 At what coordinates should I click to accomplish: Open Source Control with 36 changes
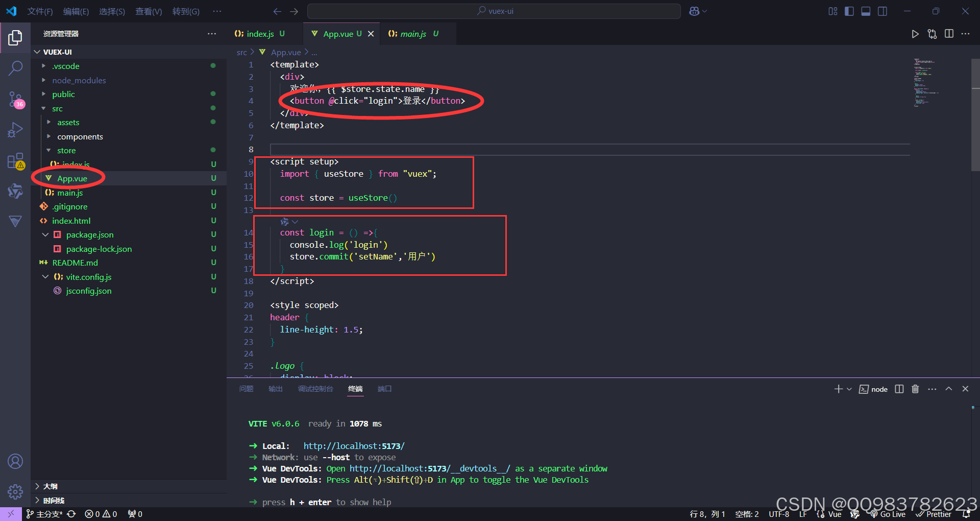[x=15, y=100]
